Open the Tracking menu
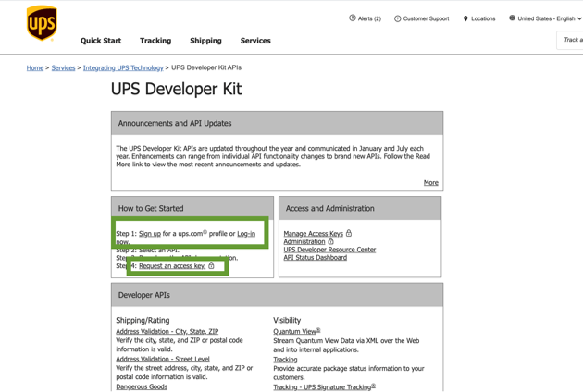 [155, 41]
